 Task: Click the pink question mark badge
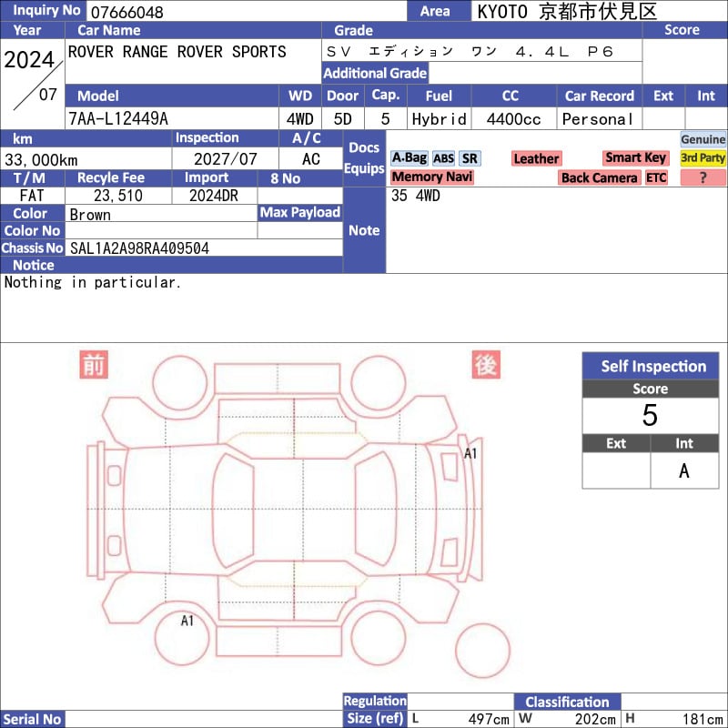coord(703,177)
